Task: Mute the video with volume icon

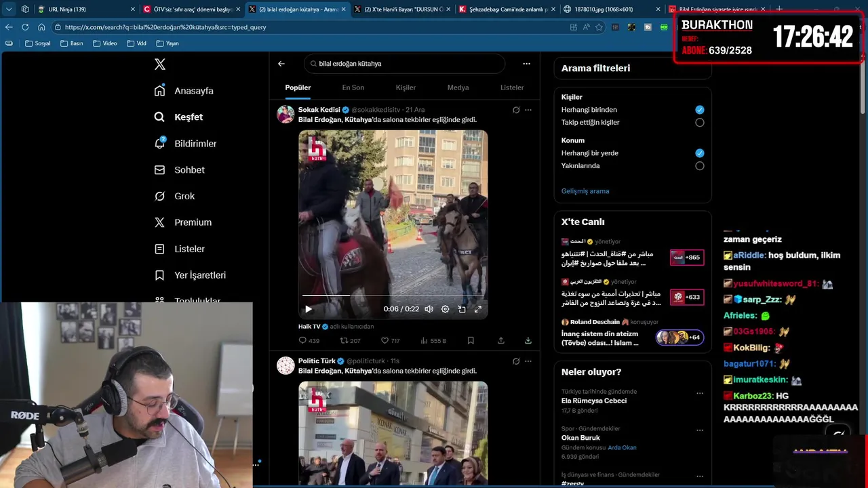Action: (x=429, y=309)
